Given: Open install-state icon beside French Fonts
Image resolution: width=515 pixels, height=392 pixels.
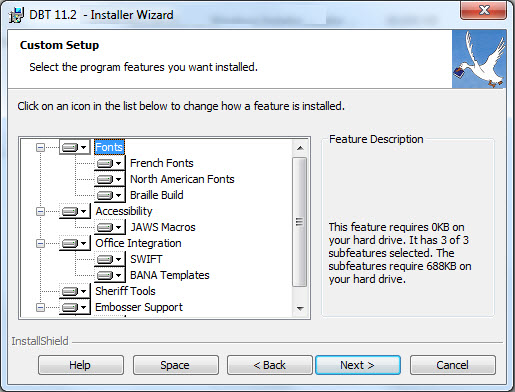Looking at the screenshot, I should [x=110, y=163].
